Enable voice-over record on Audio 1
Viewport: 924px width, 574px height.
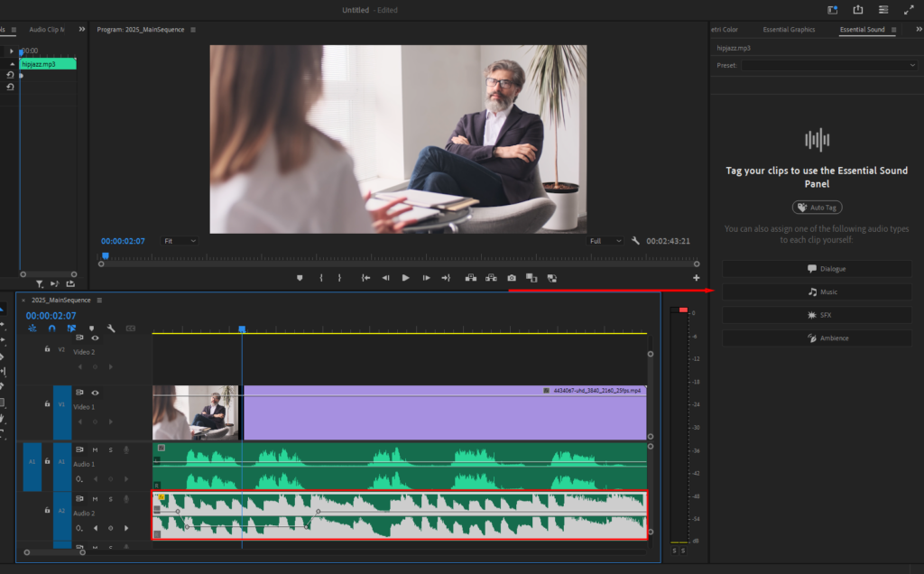(x=126, y=449)
